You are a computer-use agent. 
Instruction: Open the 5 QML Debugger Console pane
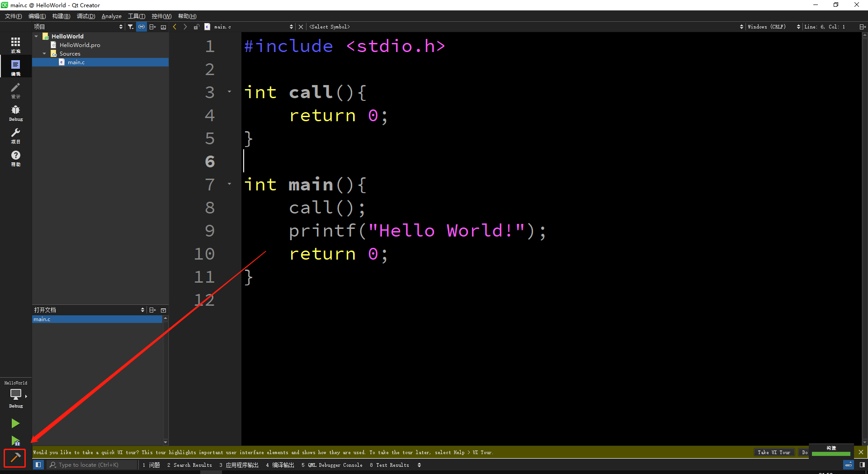coord(332,465)
